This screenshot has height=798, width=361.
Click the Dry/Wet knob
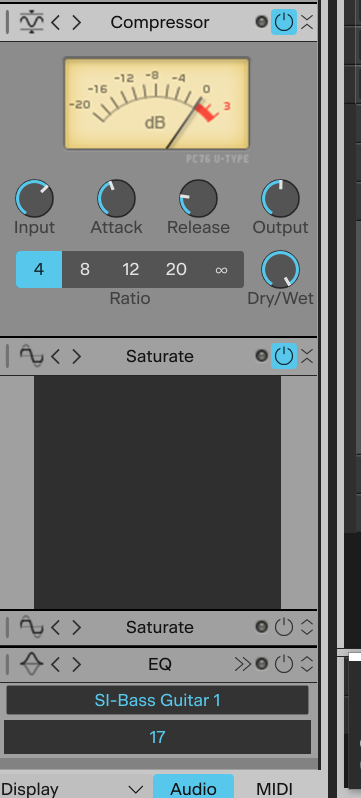[281, 269]
